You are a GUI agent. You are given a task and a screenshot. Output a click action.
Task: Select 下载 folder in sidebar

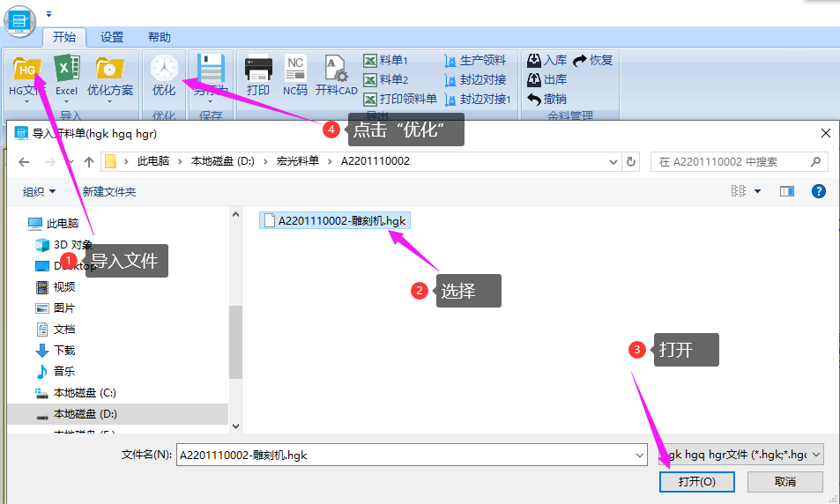(56, 351)
